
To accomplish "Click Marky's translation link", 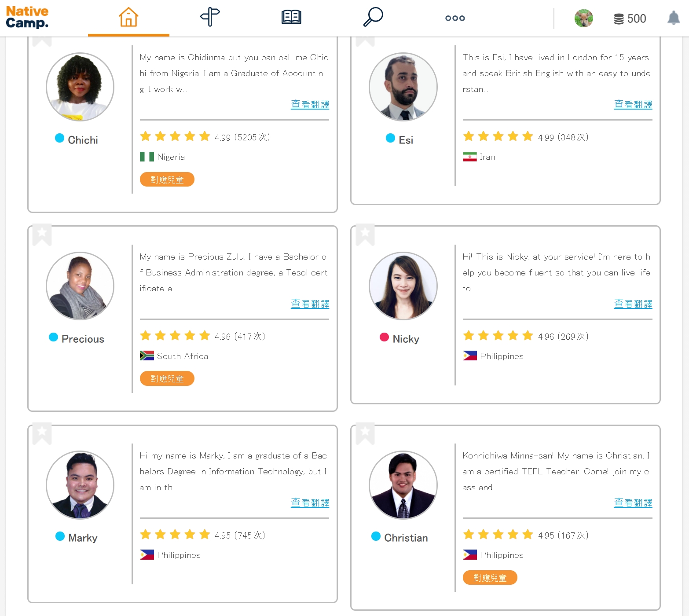I will (x=310, y=502).
